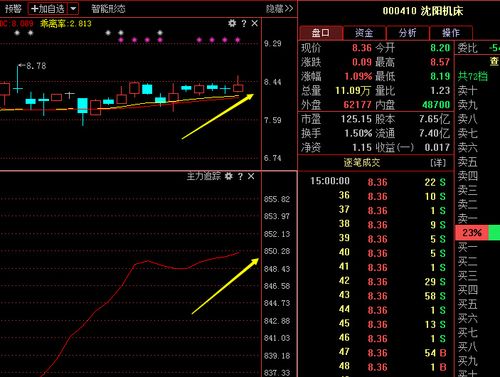Select the 外盘 value 62177

point(357,105)
